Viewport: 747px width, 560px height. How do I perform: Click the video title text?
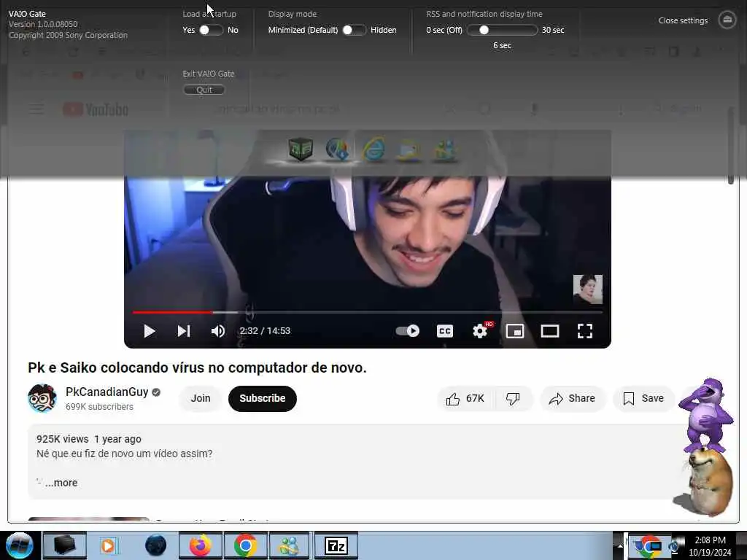(x=197, y=367)
